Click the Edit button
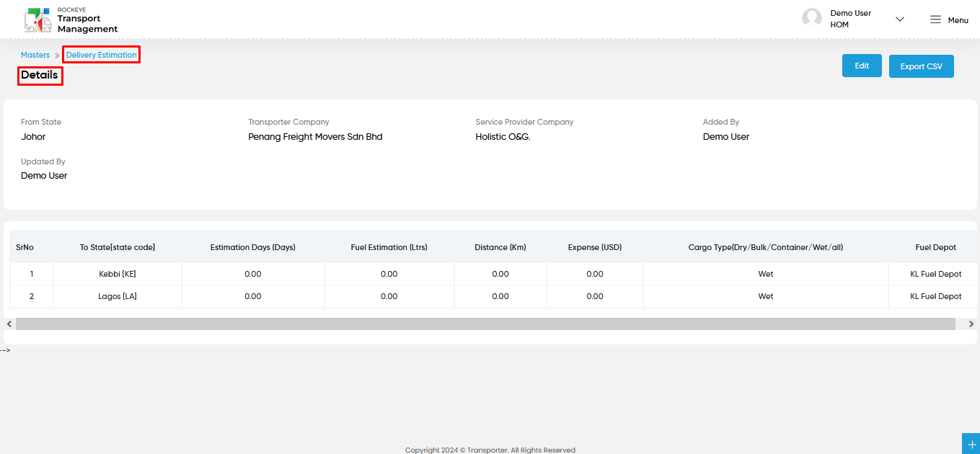Viewport: 980px width, 454px height. [862, 66]
